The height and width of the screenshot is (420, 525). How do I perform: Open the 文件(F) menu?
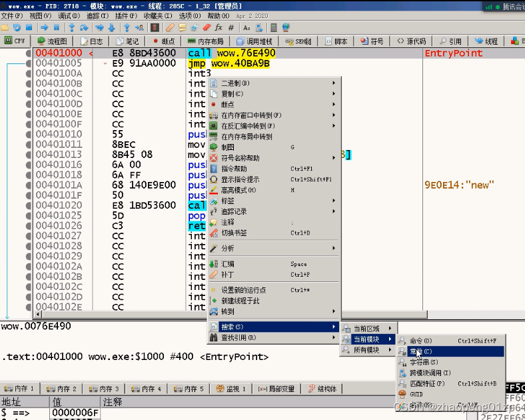12,16
